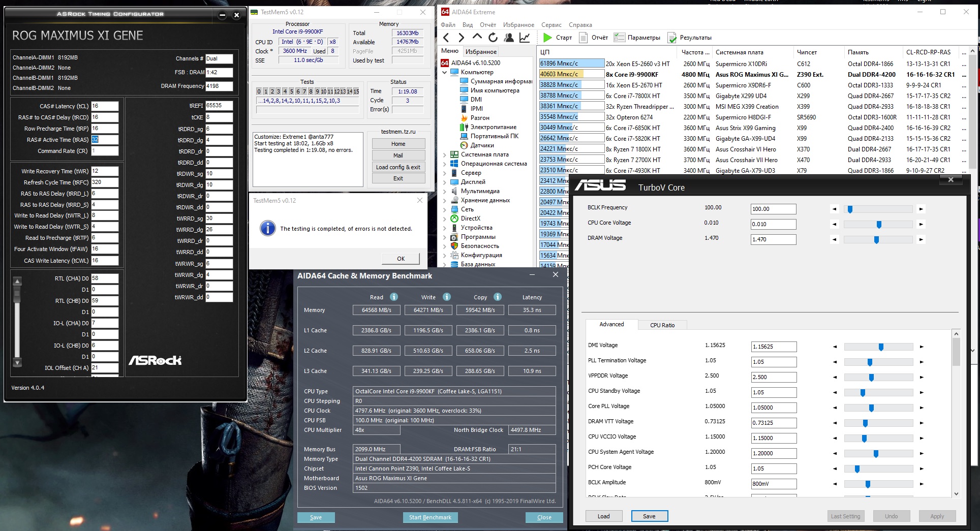Open the Вид menu in AIDA64
This screenshot has width=980, height=531.
pos(468,25)
